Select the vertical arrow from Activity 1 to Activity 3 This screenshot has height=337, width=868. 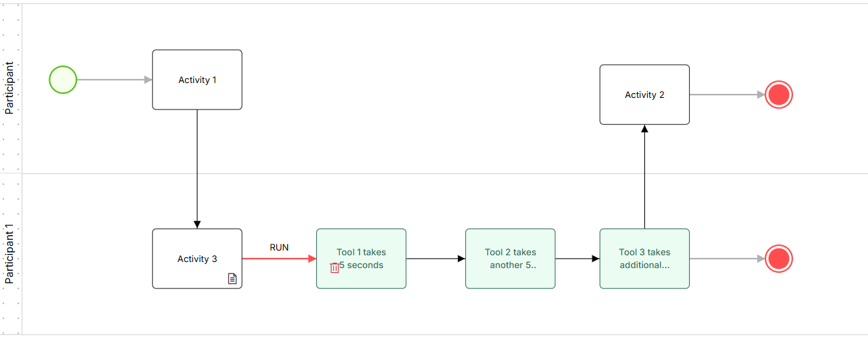[x=197, y=169]
